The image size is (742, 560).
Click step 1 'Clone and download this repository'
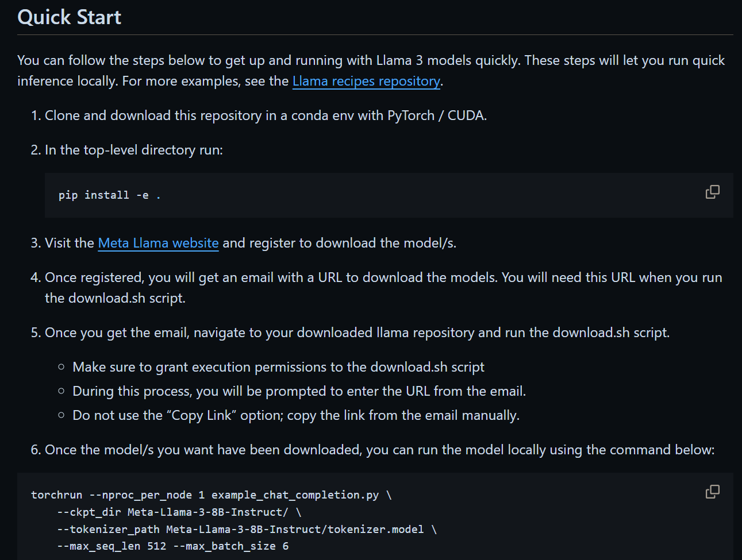pyautogui.click(x=266, y=115)
